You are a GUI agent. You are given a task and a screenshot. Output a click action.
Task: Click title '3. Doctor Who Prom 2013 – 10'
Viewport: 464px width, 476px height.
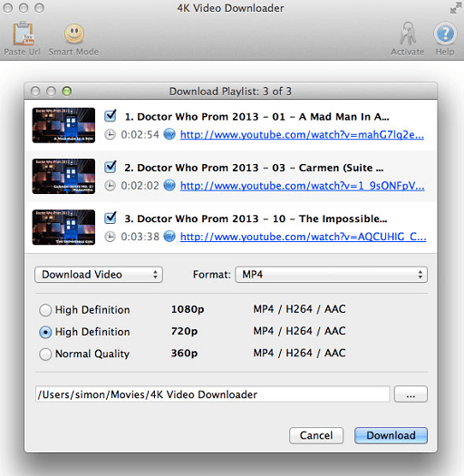click(x=205, y=219)
